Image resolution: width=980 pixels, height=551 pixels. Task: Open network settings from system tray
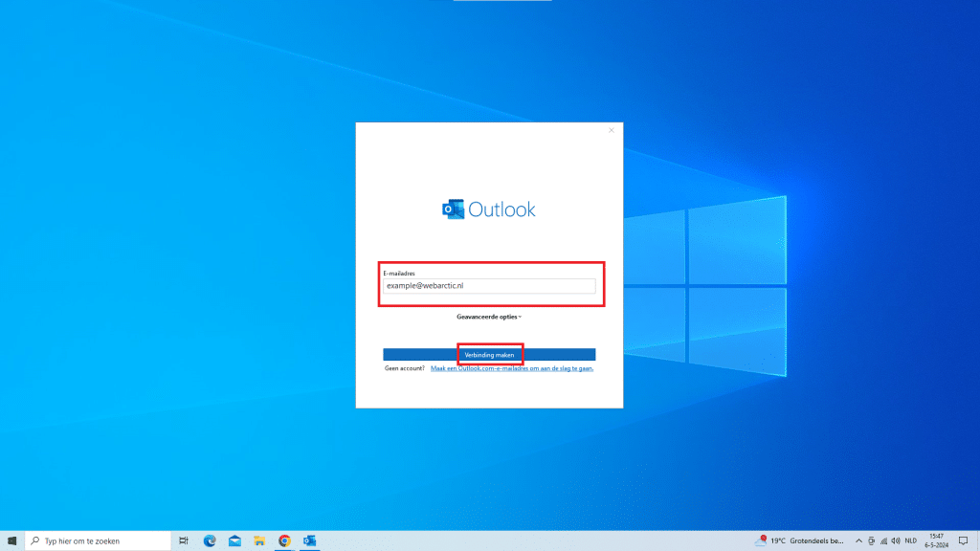coord(884,540)
